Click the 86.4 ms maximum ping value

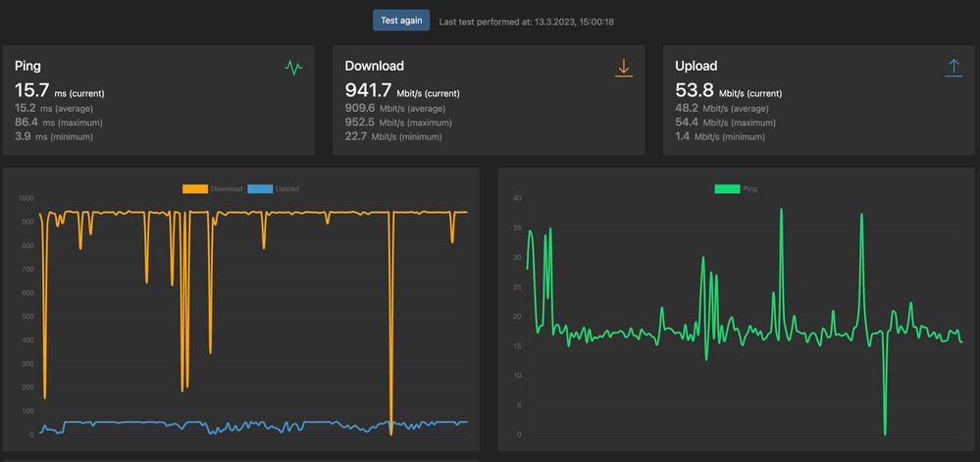click(x=58, y=123)
